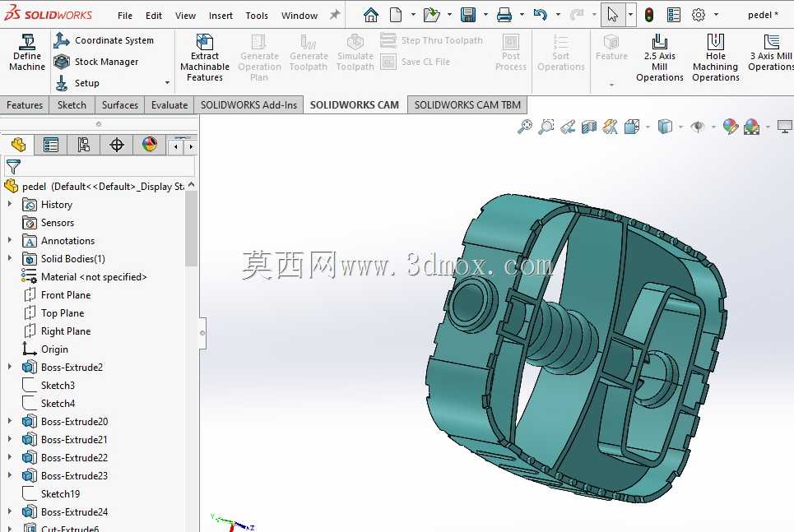This screenshot has width=794, height=532.
Task: Click the Edit Appearance icon
Action: point(730,126)
